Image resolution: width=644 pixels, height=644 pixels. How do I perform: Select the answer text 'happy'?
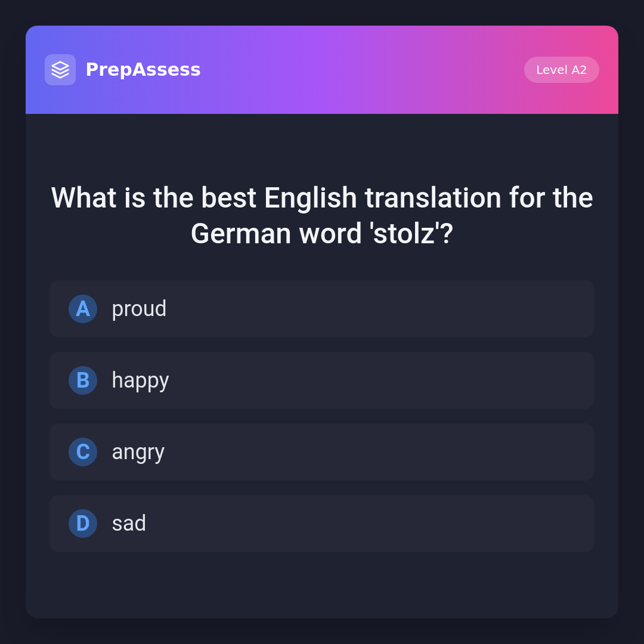click(140, 380)
